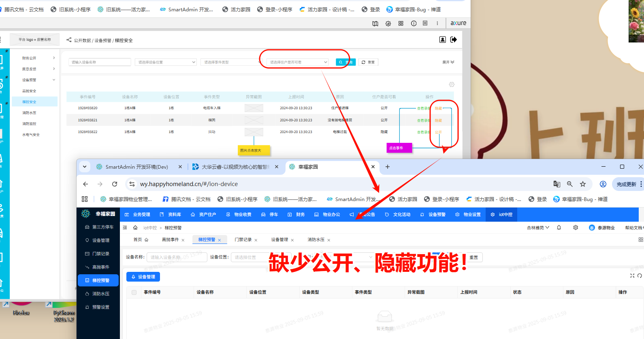
Task: Click the notification bell in 幸福家园 header
Action: coord(559,228)
